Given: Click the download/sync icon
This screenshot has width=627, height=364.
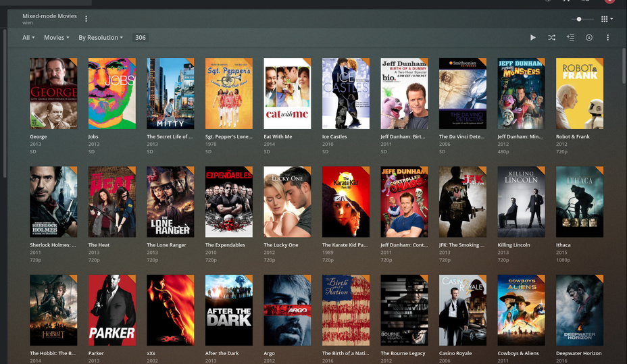Looking at the screenshot, I should click(589, 38).
